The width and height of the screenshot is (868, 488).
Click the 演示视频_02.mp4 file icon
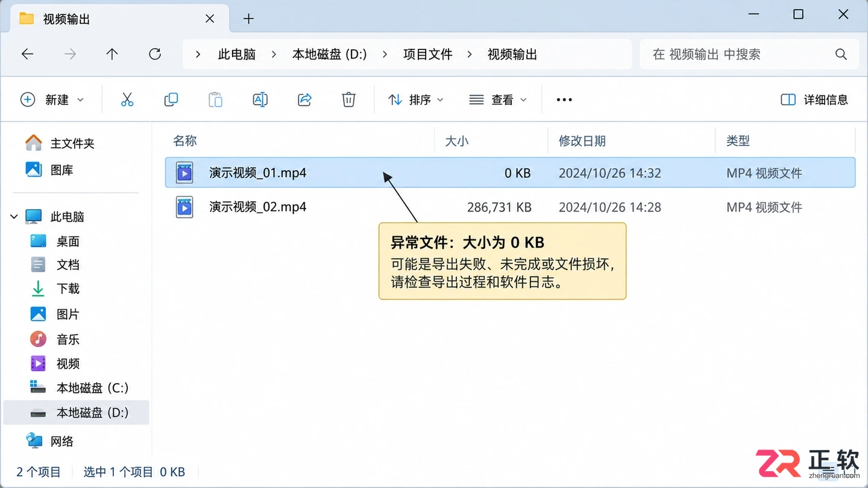[184, 207]
